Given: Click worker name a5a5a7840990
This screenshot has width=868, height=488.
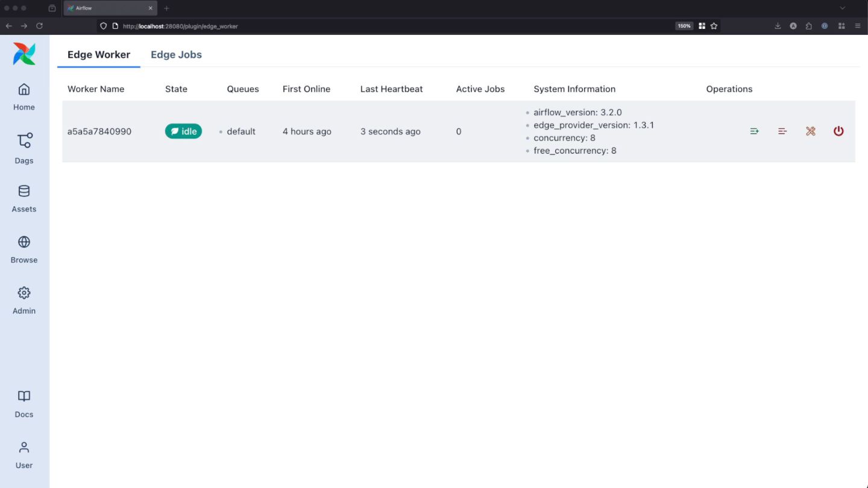Looking at the screenshot, I should [x=99, y=131].
